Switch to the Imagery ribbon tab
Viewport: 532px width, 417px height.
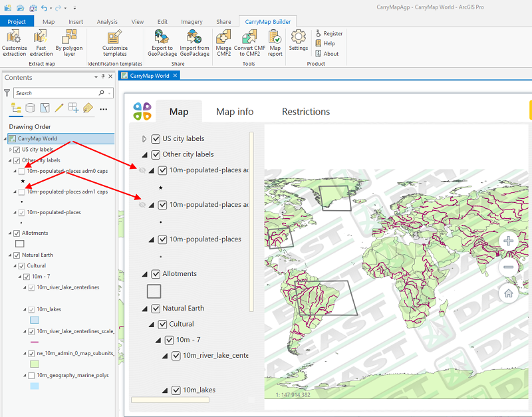click(192, 22)
